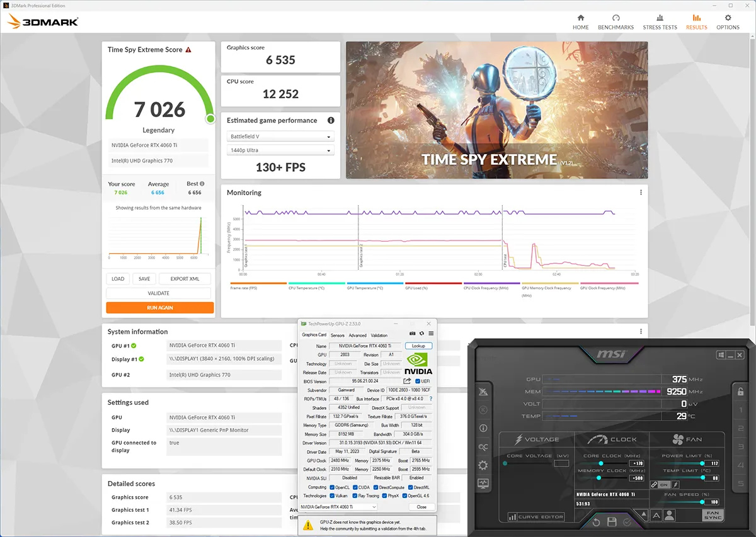Open the 3DMark HOME page
The width and height of the screenshot is (756, 537).
pyautogui.click(x=580, y=22)
